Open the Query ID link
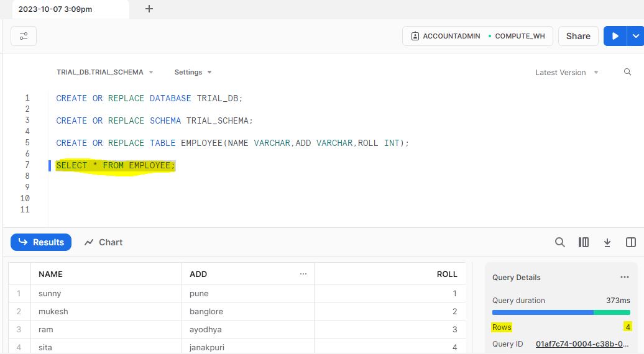 coord(582,343)
